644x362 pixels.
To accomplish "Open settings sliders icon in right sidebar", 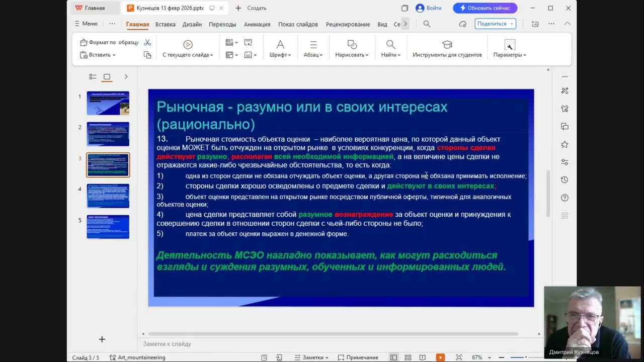I will point(565,162).
